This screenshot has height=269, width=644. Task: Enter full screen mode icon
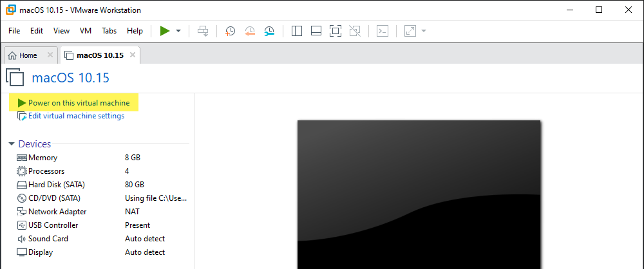(336, 32)
